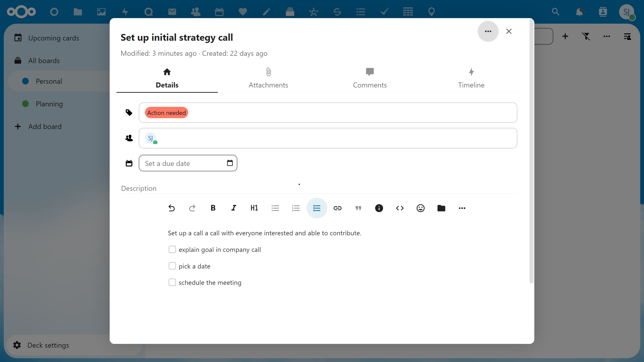Toggle the explain goal checkbox
The image size is (644, 362).
pyautogui.click(x=172, y=249)
